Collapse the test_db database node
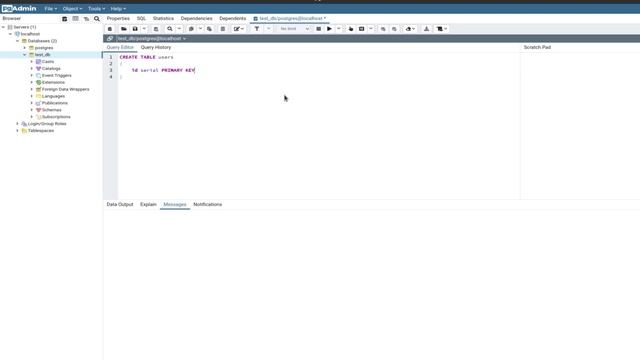 24,54
